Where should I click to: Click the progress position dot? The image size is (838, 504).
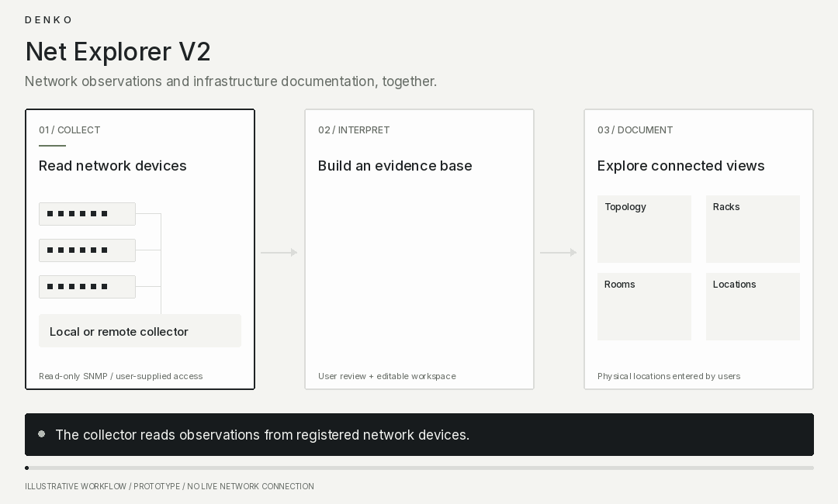point(26,468)
